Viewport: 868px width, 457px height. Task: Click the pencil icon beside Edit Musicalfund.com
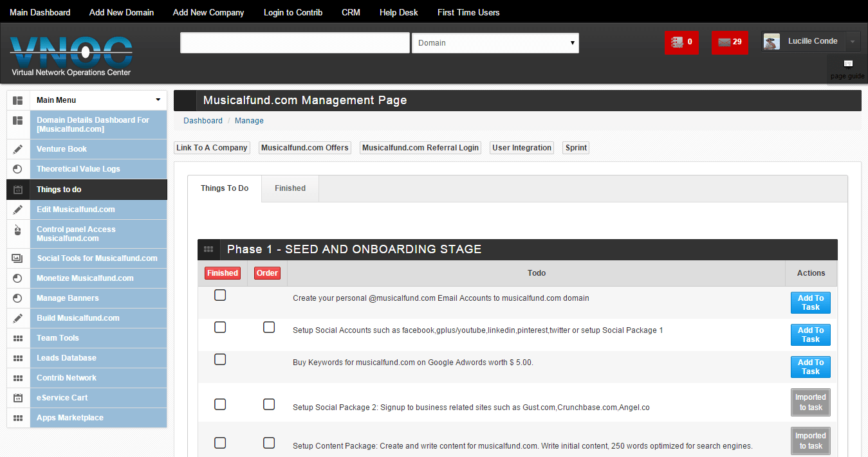point(18,210)
